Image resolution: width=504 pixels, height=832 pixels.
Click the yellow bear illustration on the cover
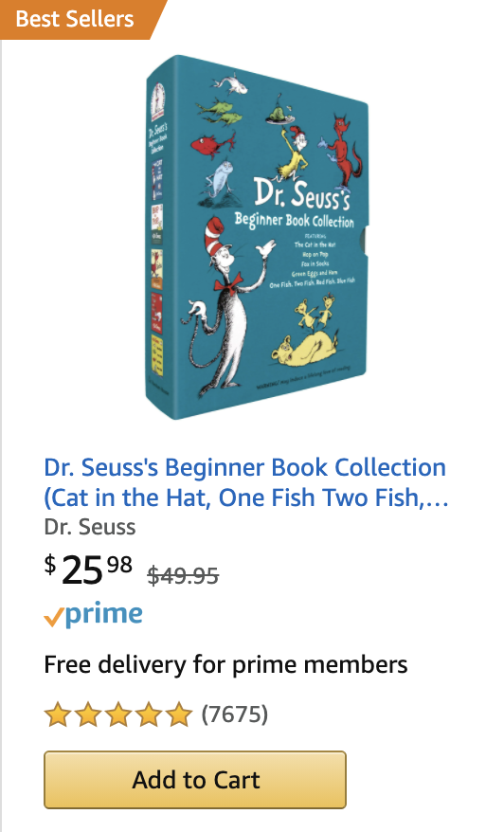[303, 349]
